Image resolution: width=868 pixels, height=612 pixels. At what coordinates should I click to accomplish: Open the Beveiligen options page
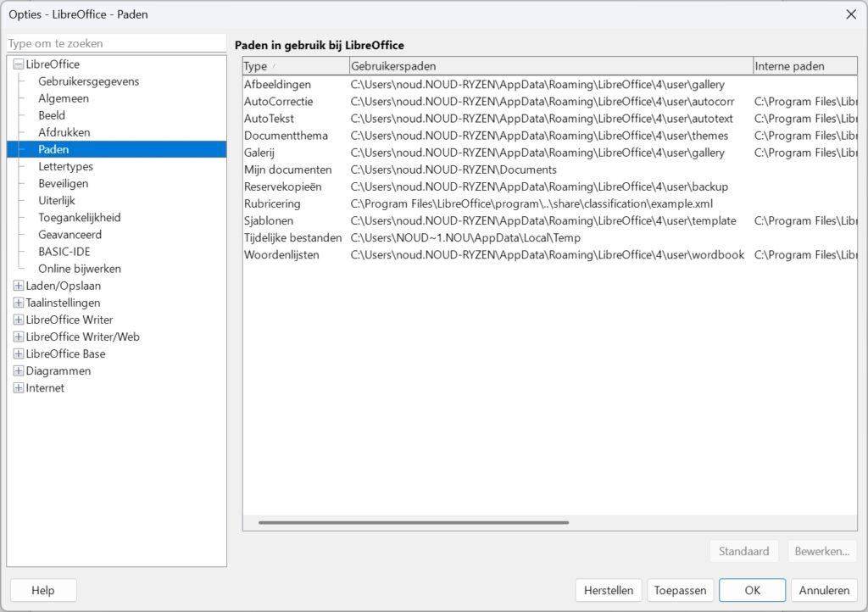(x=63, y=183)
